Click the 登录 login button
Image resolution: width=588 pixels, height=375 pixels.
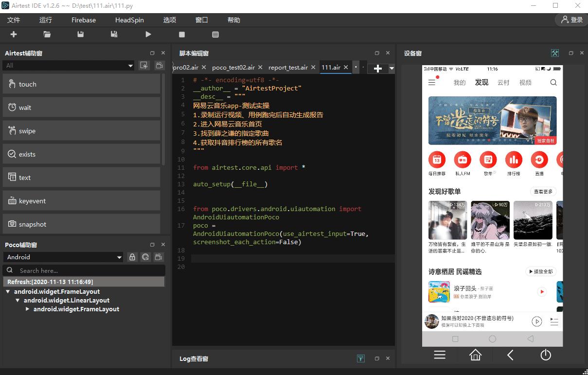tap(571, 20)
